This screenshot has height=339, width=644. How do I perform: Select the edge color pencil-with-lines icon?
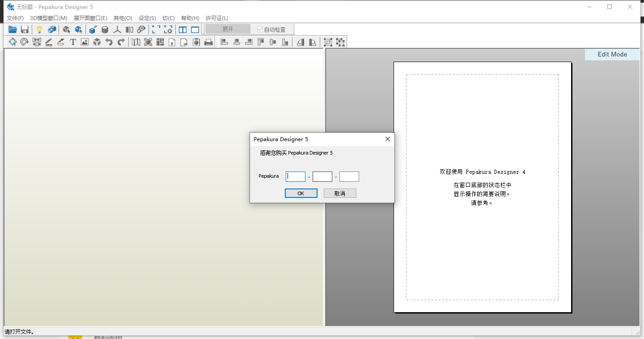(49, 42)
